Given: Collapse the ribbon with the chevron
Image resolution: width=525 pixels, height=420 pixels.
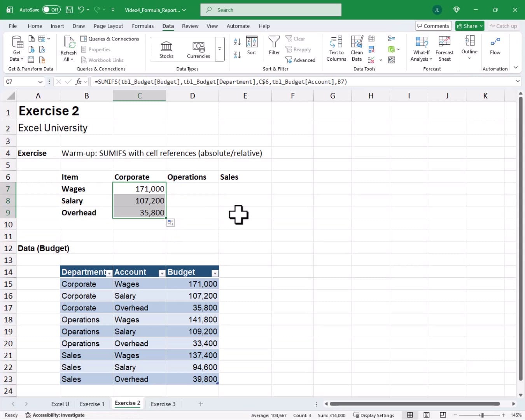Looking at the screenshot, I should (516, 68).
